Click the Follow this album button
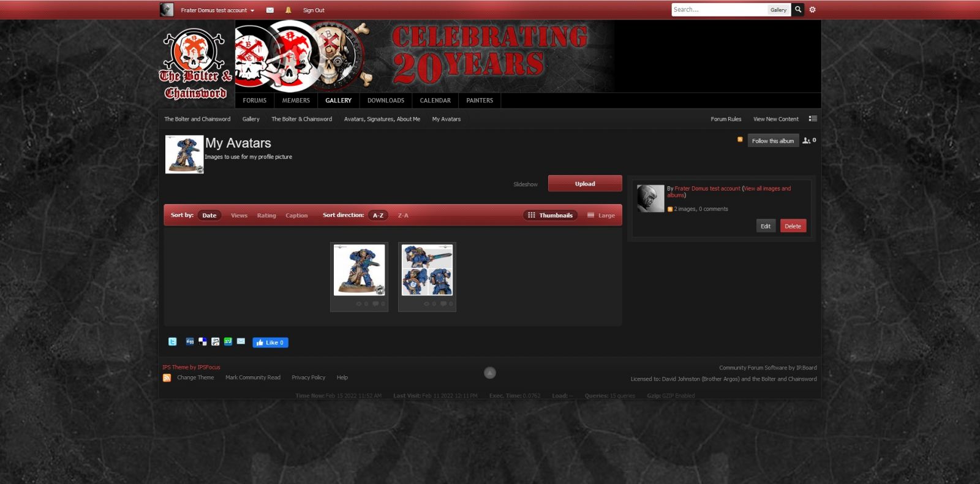The width and height of the screenshot is (980, 484). tap(772, 141)
